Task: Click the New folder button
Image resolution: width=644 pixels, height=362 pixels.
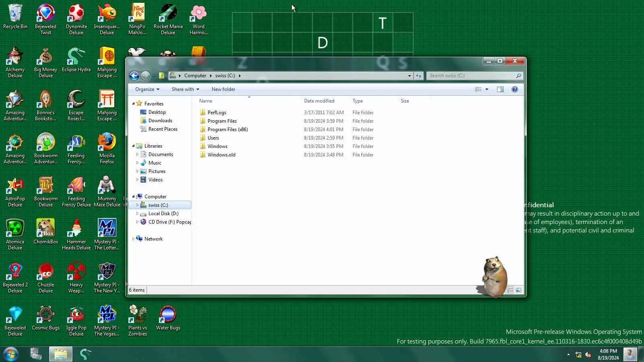Action: [223, 89]
